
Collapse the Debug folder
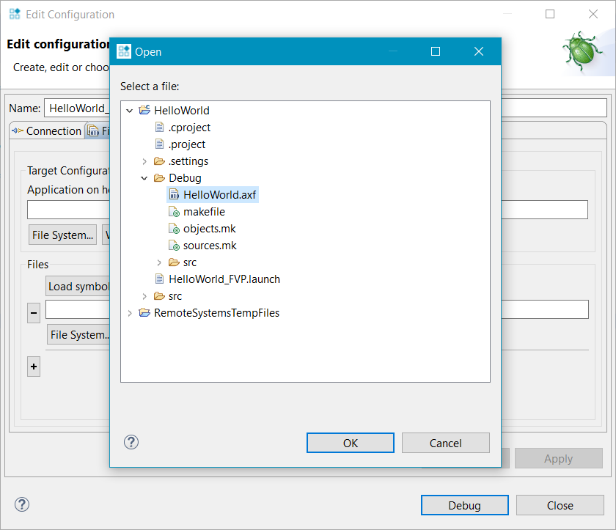click(x=144, y=178)
